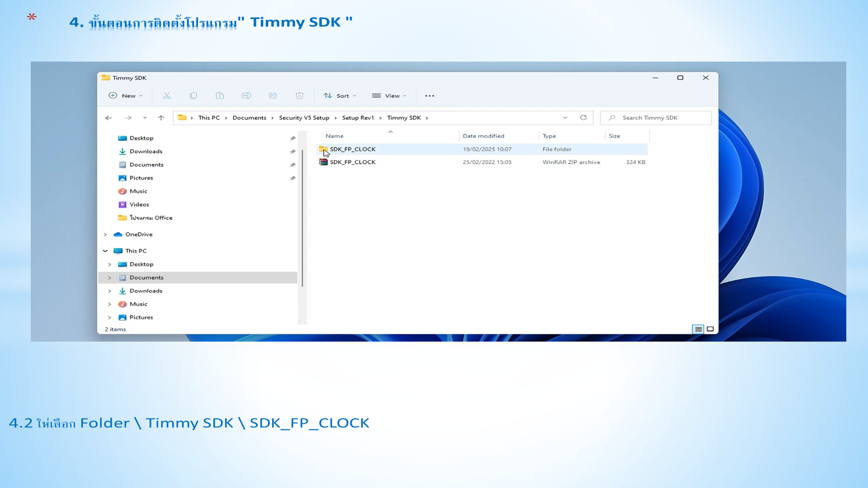Image resolution: width=868 pixels, height=488 pixels.
Task: Click the Search Timmy SDK field
Action: [656, 118]
